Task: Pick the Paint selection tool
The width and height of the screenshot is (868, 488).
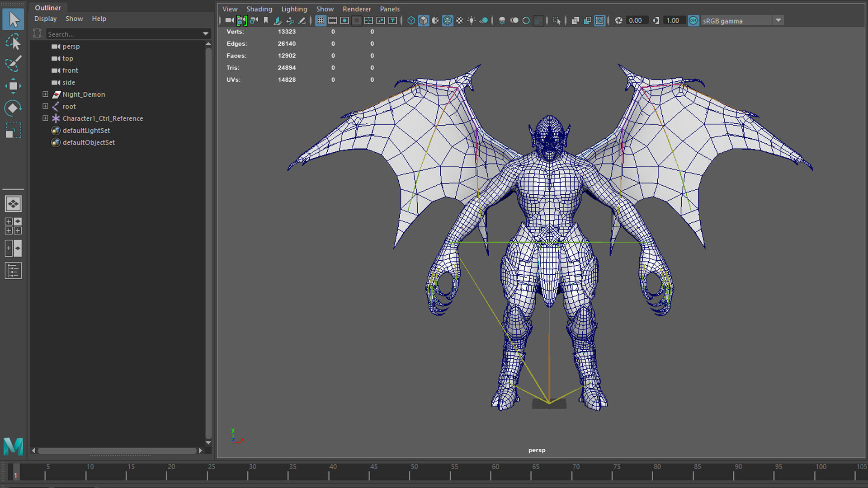Action: click(x=13, y=64)
